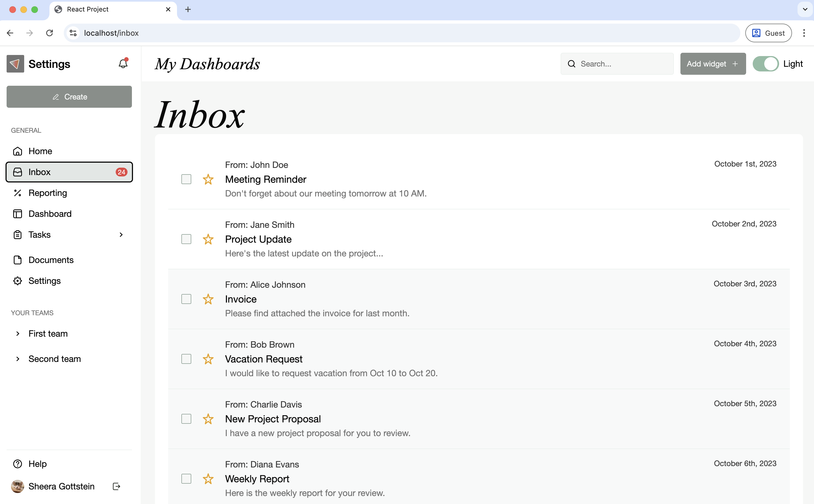814x504 pixels.
Task: Click the search magnifier icon
Action: [571, 64]
